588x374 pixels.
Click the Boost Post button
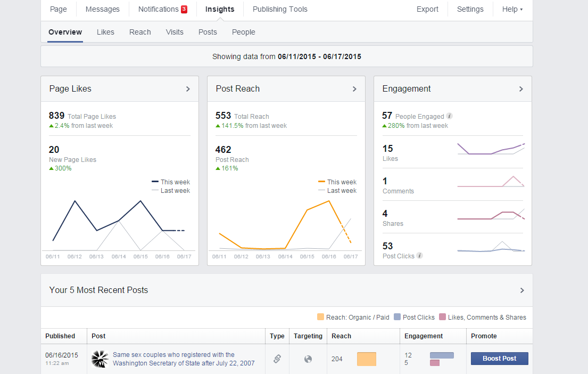pyautogui.click(x=500, y=359)
